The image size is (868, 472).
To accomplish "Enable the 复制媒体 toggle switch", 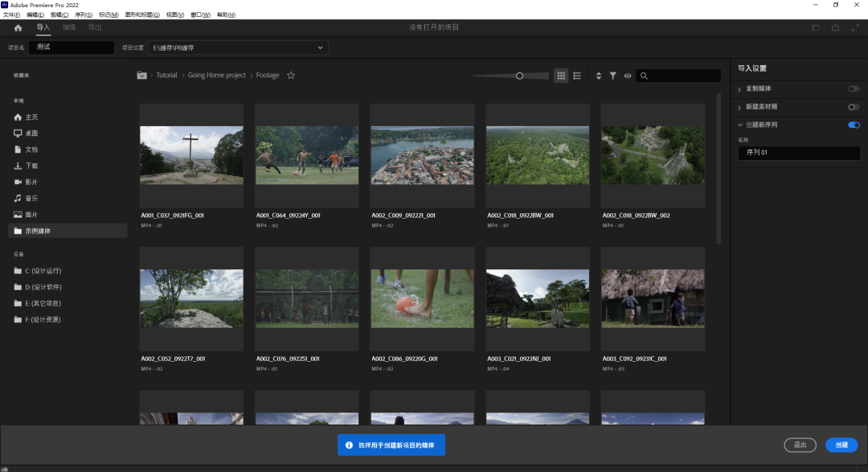I will 853,88.
